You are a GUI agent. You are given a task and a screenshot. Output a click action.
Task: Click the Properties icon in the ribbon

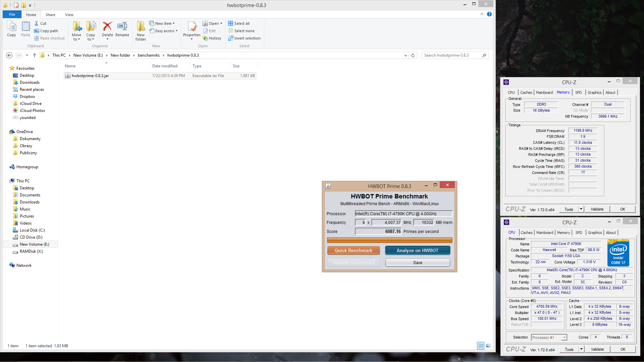192,26
